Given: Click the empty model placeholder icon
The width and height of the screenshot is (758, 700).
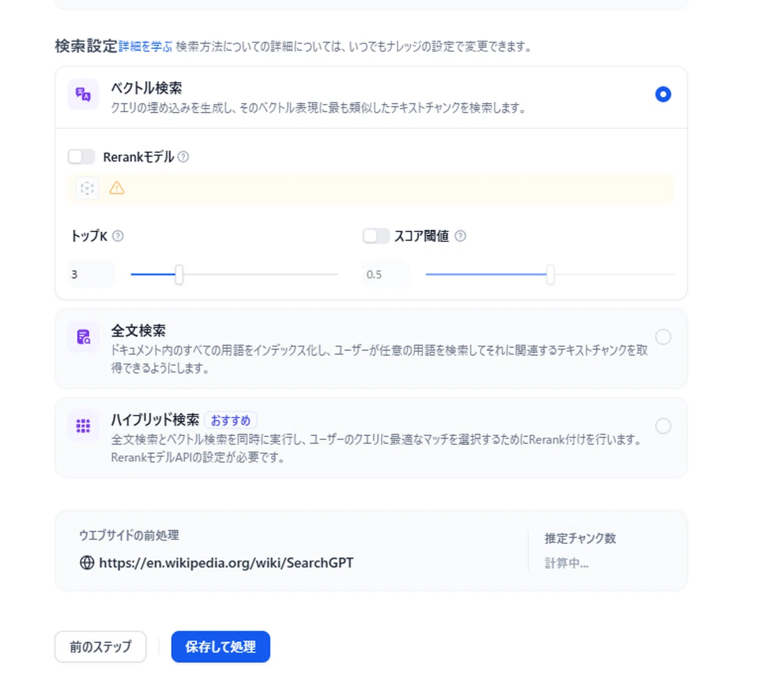Looking at the screenshot, I should [87, 188].
